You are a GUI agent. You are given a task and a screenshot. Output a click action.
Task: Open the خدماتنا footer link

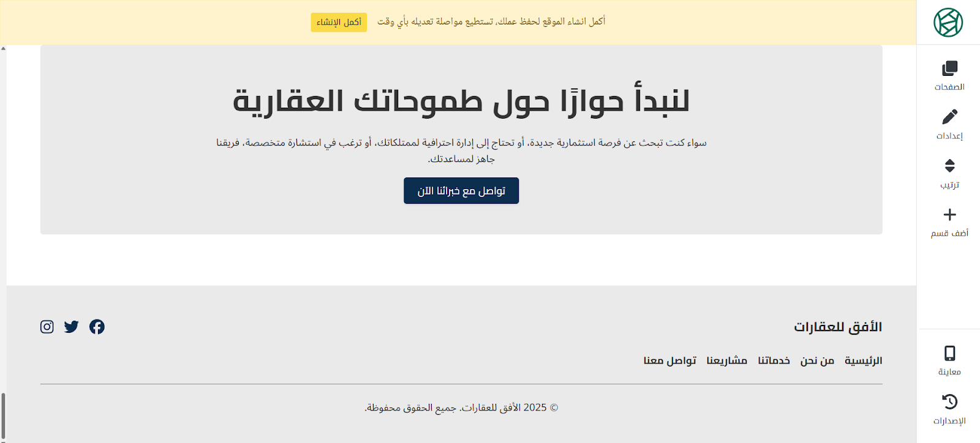click(774, 360)
